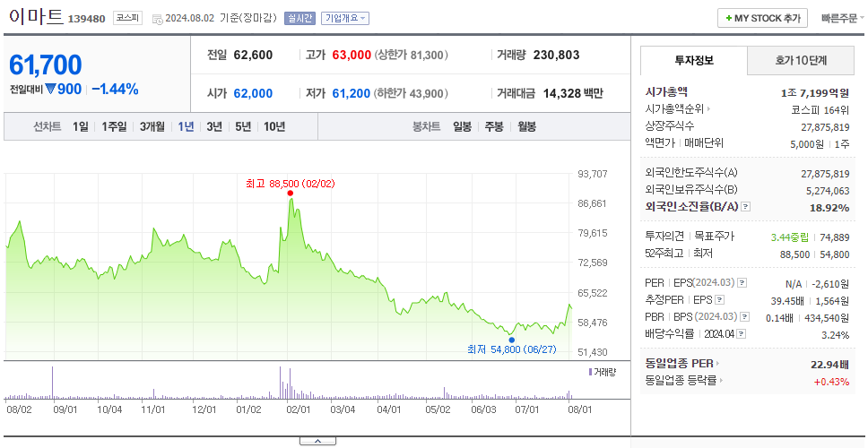Viewport: 868px width, 448px height.
Task: Select the 10년 line chart period
Action: tap(274, 126)
